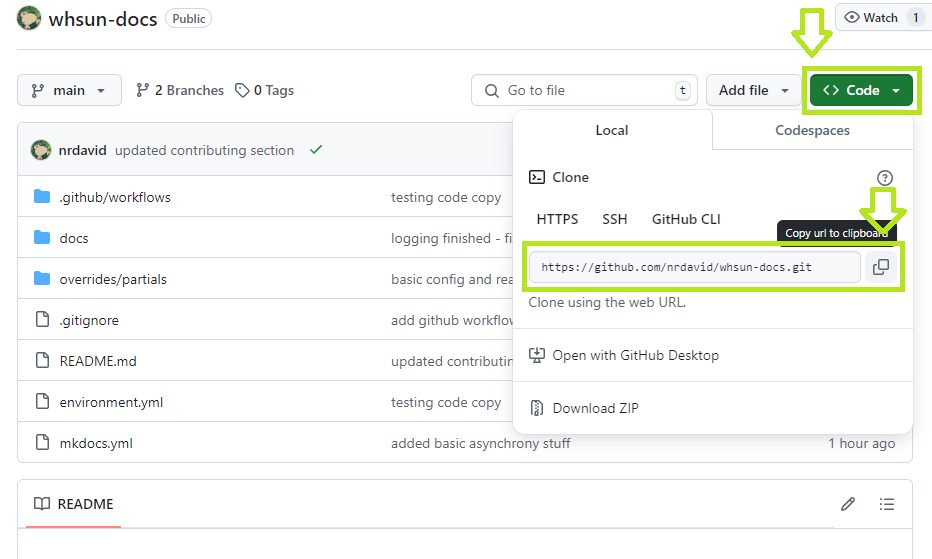Switch to the Codespaces tab
Image resolution: width=932 pixels, height=559 pixels.
click(x=813, y=130)
